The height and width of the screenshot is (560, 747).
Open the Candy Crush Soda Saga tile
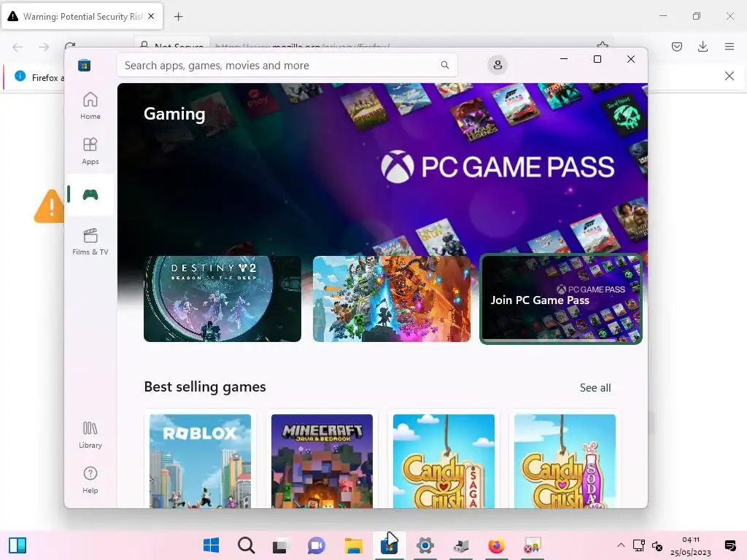pos(565,461)
